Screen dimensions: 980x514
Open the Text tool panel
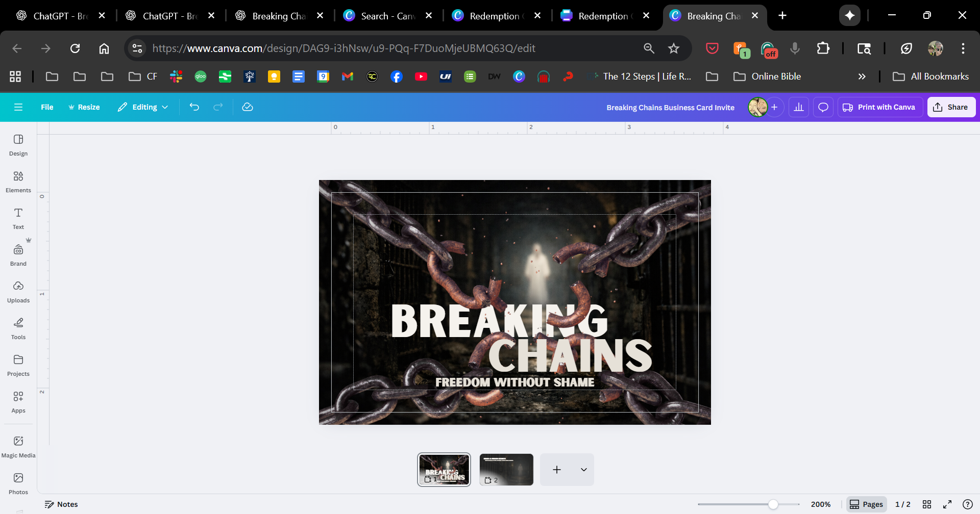pyautogui.click(x=18, y=218)
